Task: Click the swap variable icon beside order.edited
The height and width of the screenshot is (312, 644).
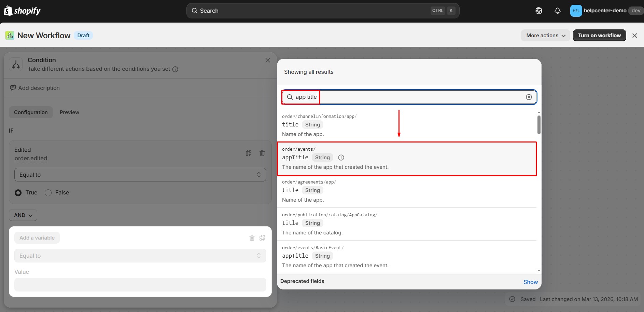Action: 249,153
